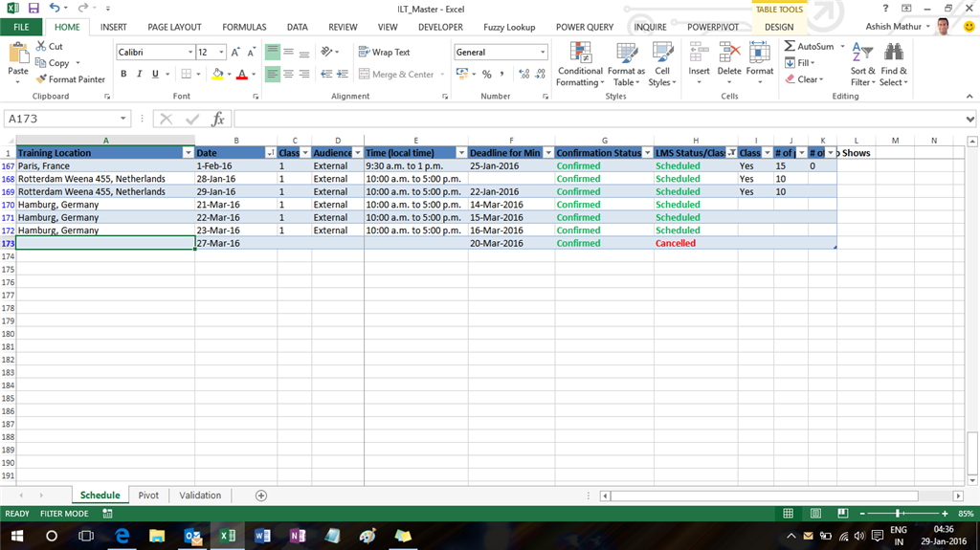Open the Table Tools DESIGN tab
Screen dimensions: 980x550
click(x=779, y=27)
